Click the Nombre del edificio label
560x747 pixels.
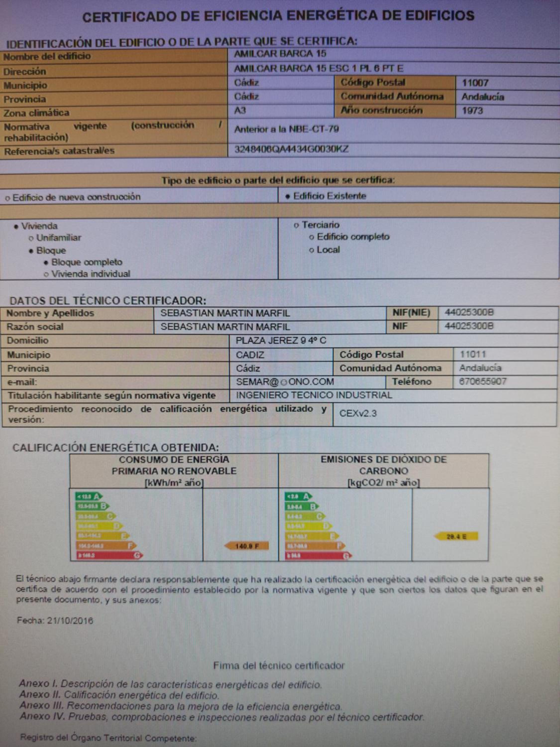[x=47, y=56]
